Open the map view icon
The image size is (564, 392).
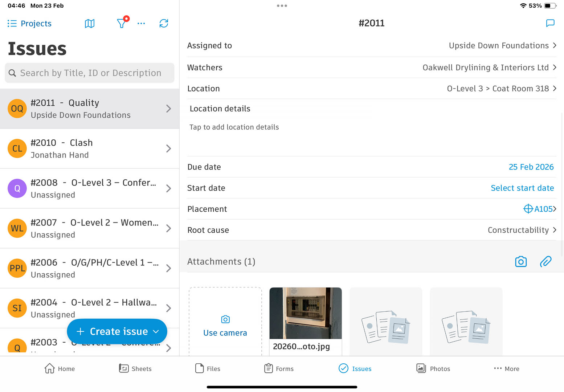coord(90,24)
